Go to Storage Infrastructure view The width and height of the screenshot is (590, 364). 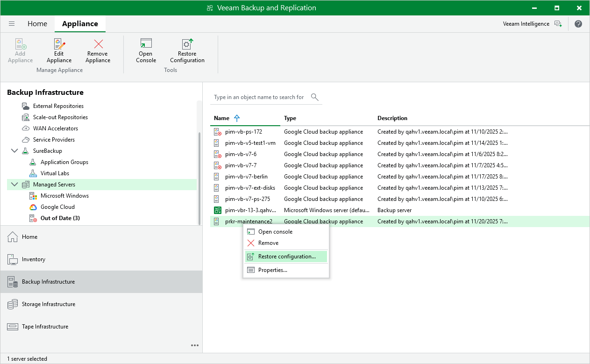[x=101, y=304]
